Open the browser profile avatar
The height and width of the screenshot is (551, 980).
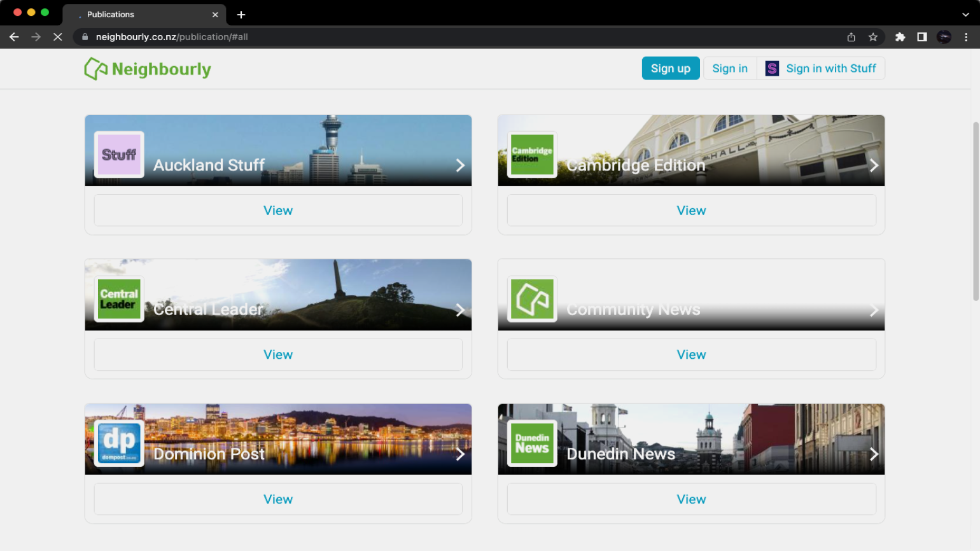tap(944, 37)
